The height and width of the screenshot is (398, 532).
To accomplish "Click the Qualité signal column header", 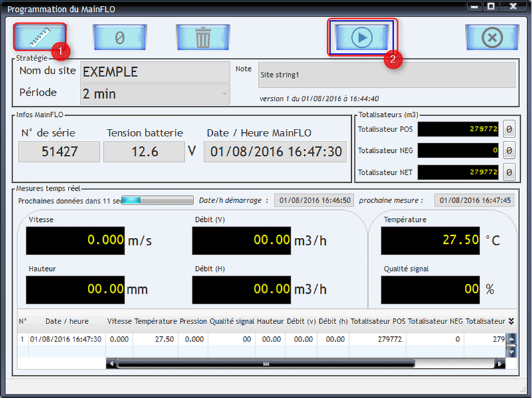I will [231, 322].
